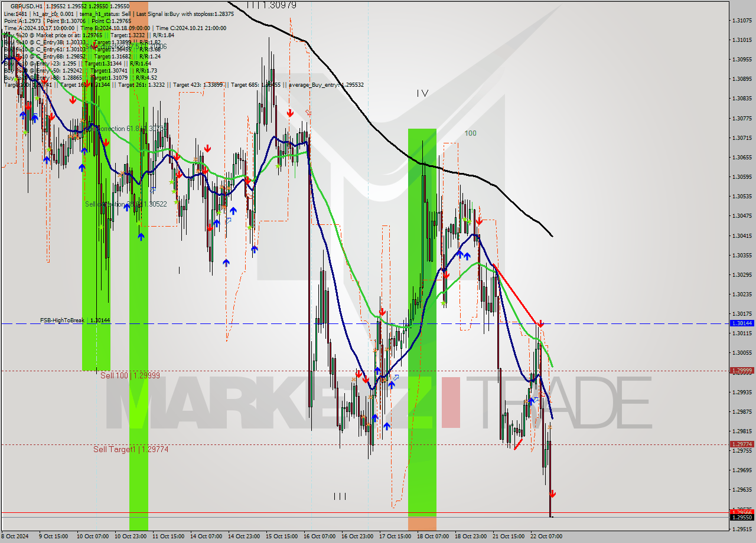
Task: Click 1.29875 on the price scale
Action: [x=742, y=411]
